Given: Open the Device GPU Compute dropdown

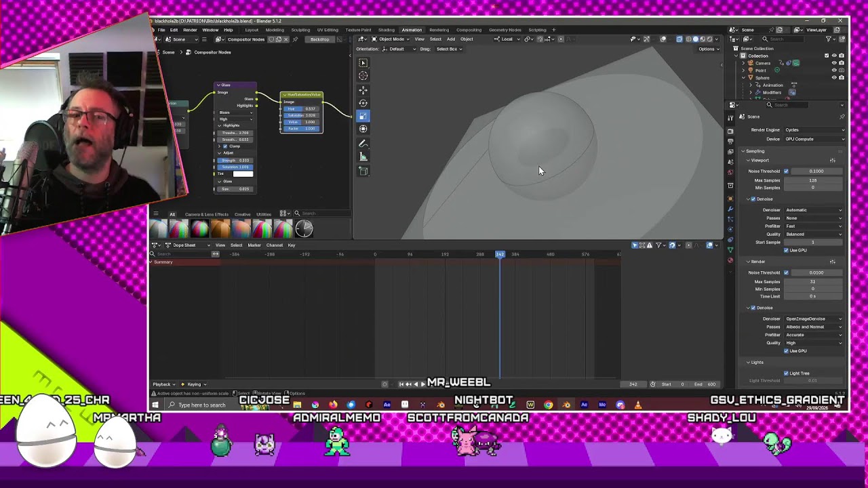Looking at the screenshot, I should coord(814,139).
